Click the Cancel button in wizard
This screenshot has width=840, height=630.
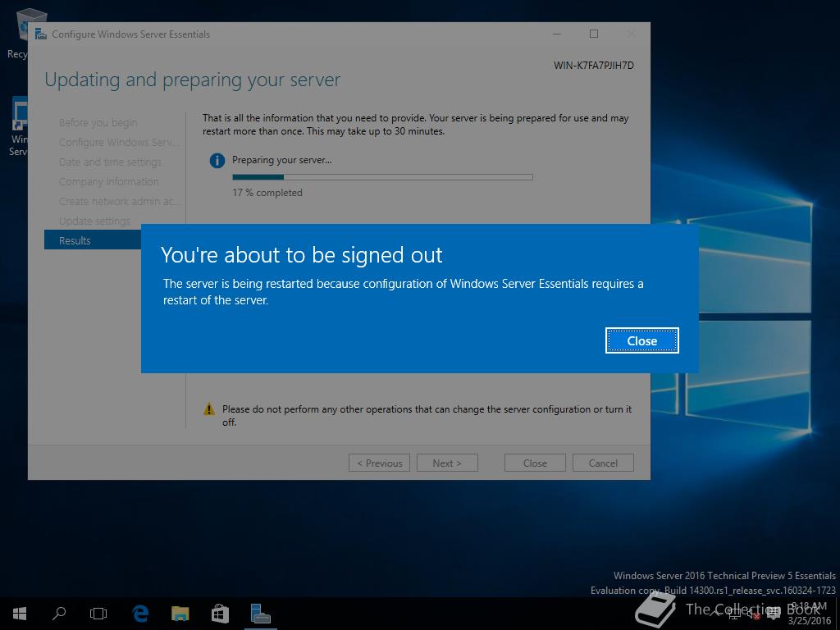point(603,463)
